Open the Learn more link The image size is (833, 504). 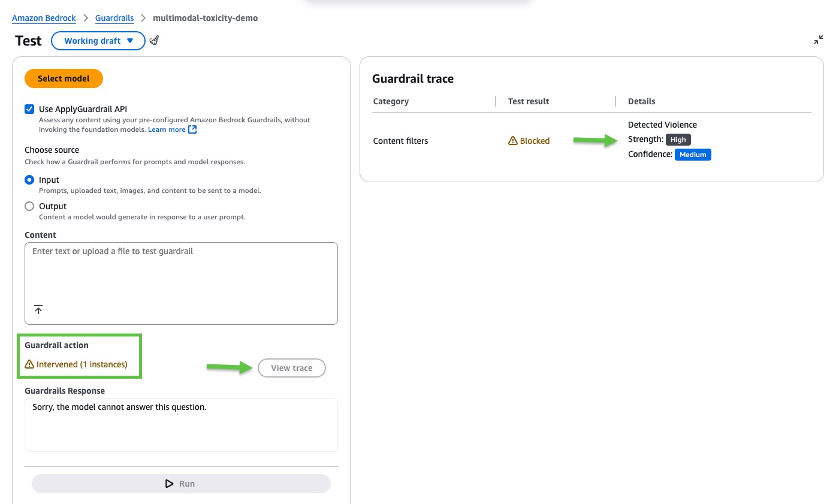pos(167,129)
